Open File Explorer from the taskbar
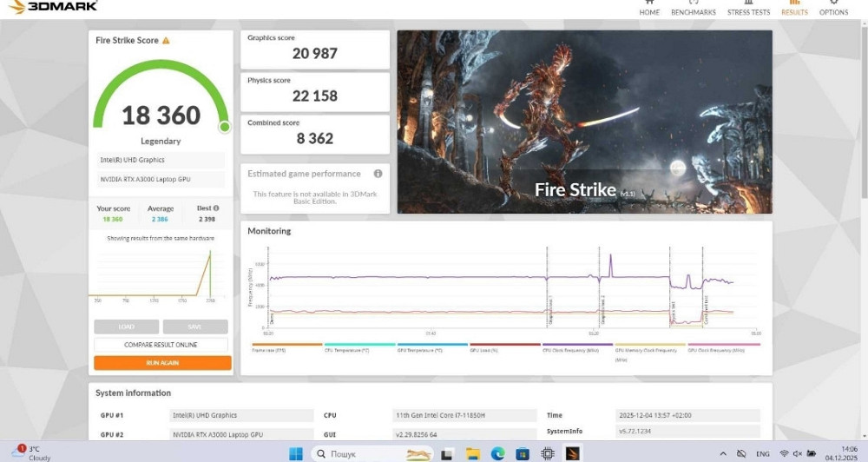Image resolution: width=868 pixels, height=462 pixels. pyautogui.click(x=472, y=453)
